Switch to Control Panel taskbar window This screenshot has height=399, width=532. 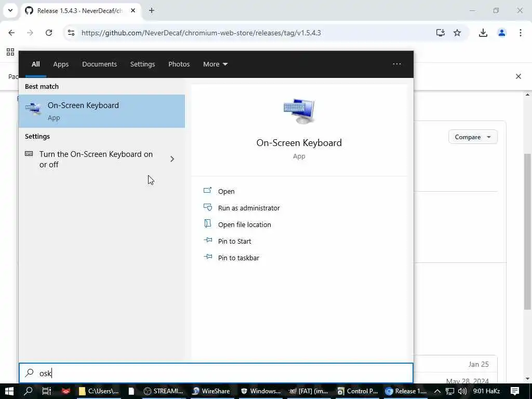point(357,391)
